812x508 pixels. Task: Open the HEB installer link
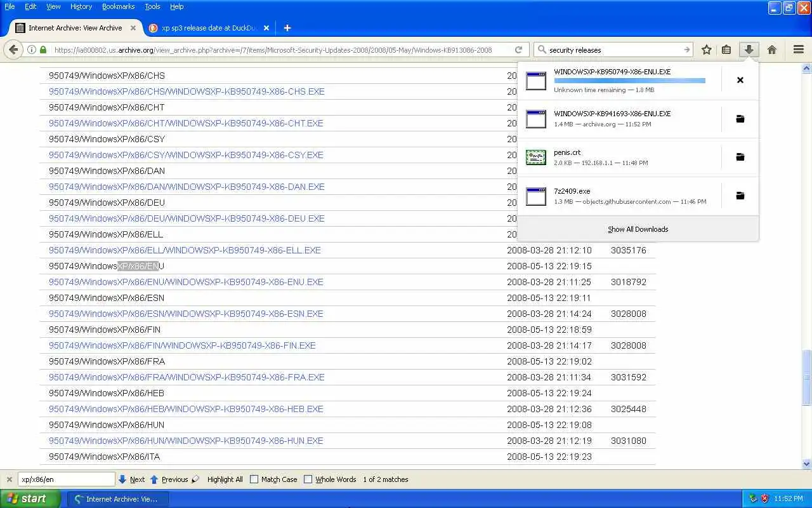point(186,409)
